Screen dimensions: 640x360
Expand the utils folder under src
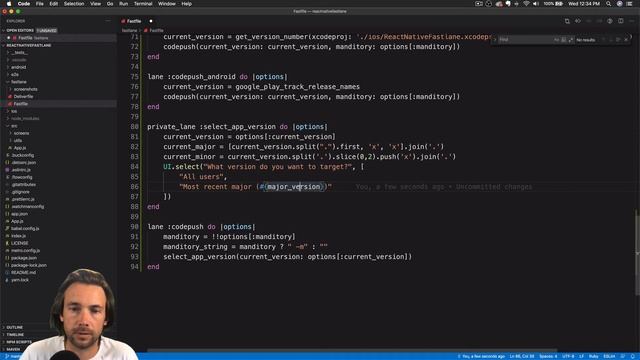[18, 141]
